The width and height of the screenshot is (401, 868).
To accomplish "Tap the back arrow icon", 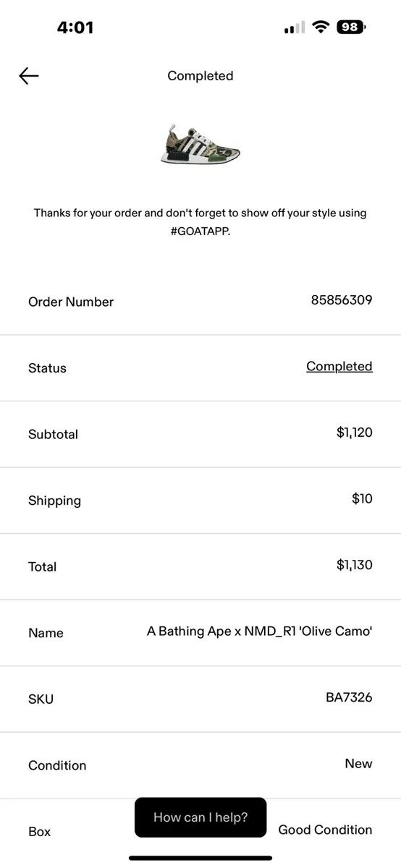I will pos(29,76).
